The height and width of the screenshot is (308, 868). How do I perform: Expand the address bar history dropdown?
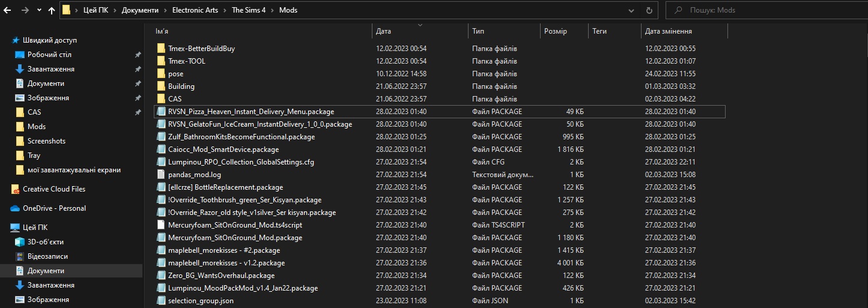click(x=631, y=10)
